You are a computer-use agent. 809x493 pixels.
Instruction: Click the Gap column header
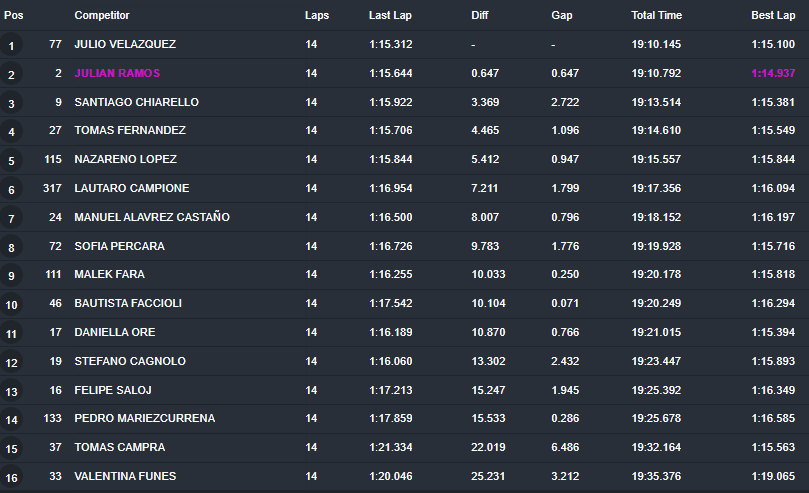pos(562,15)
